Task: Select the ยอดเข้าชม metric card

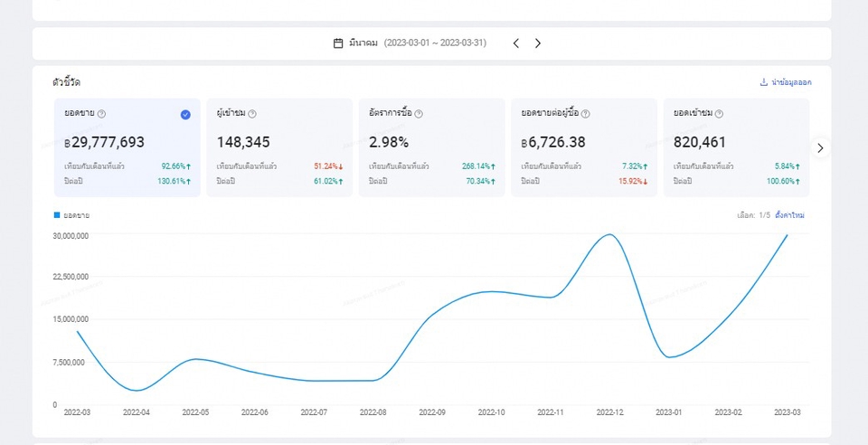Action: click(x=736, y=147)
